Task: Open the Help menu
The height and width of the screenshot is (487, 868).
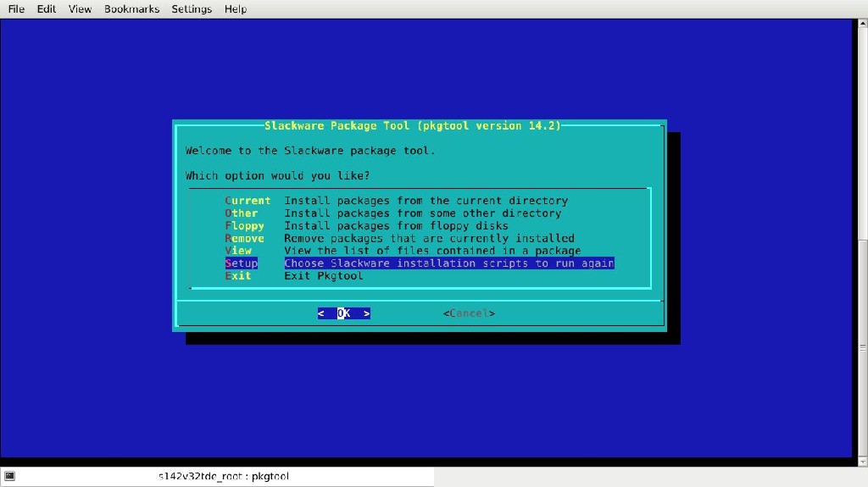Action: point(236,8)
